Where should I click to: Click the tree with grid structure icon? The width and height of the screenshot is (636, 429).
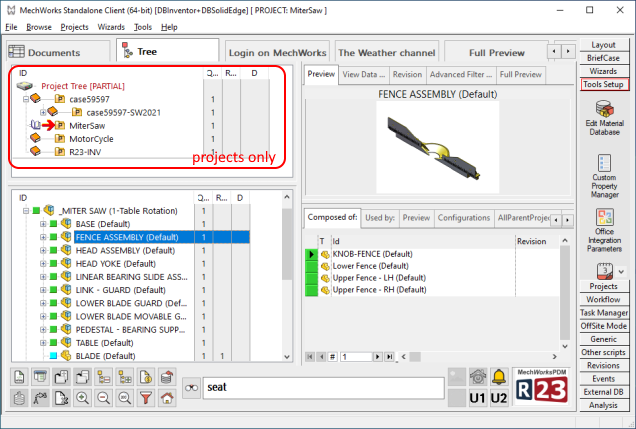[125, 377]
